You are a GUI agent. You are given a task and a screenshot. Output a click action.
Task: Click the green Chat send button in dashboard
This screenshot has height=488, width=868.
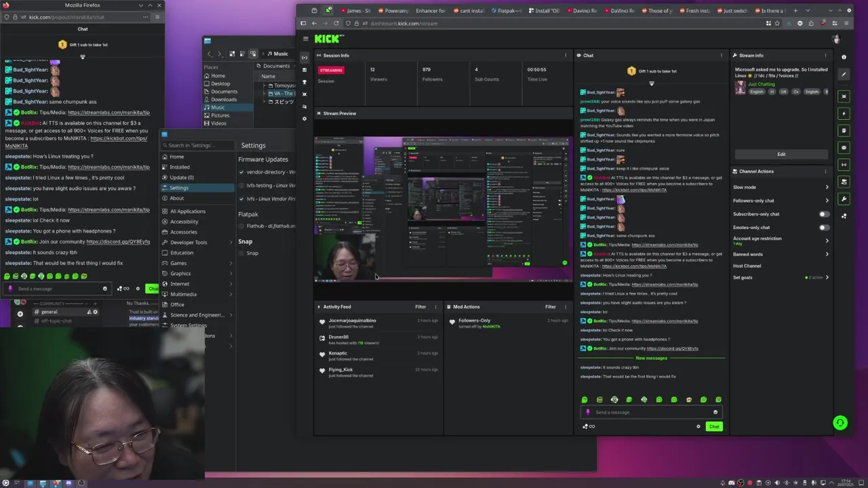714,426
